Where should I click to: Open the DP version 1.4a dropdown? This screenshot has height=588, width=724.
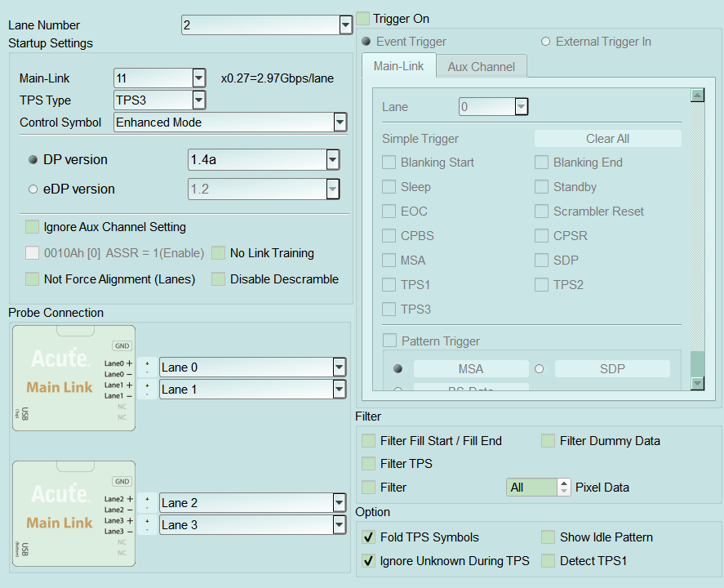pos(333,160)
